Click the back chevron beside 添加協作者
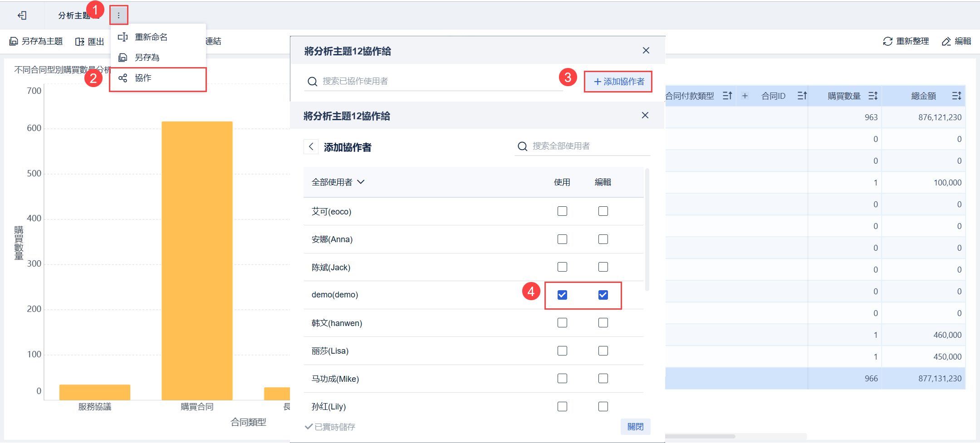 click(311, 146)
